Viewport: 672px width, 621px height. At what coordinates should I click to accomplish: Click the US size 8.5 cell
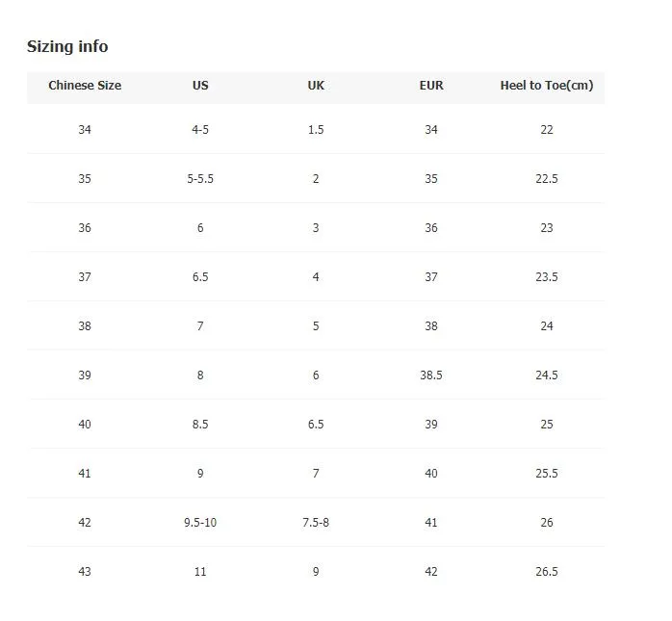[x=200, y=425]
